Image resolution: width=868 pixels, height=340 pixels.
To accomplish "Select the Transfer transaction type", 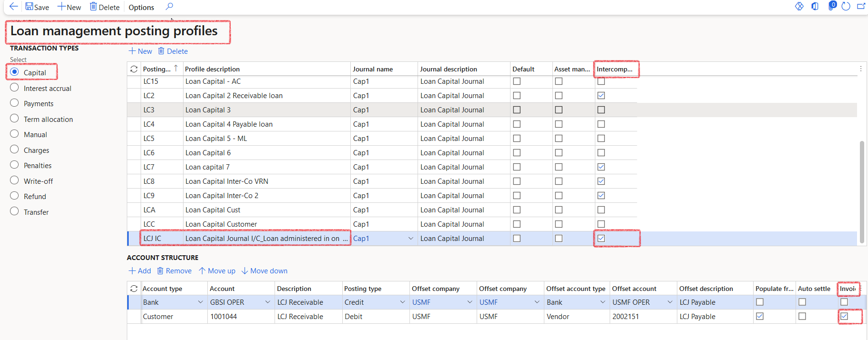I will [15, 211].
